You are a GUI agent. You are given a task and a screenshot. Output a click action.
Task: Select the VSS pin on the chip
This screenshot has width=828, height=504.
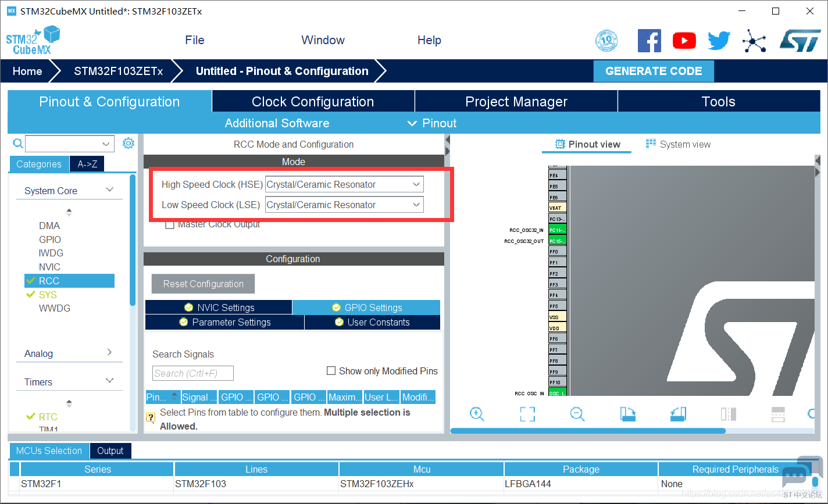click(x=557, y=317)
